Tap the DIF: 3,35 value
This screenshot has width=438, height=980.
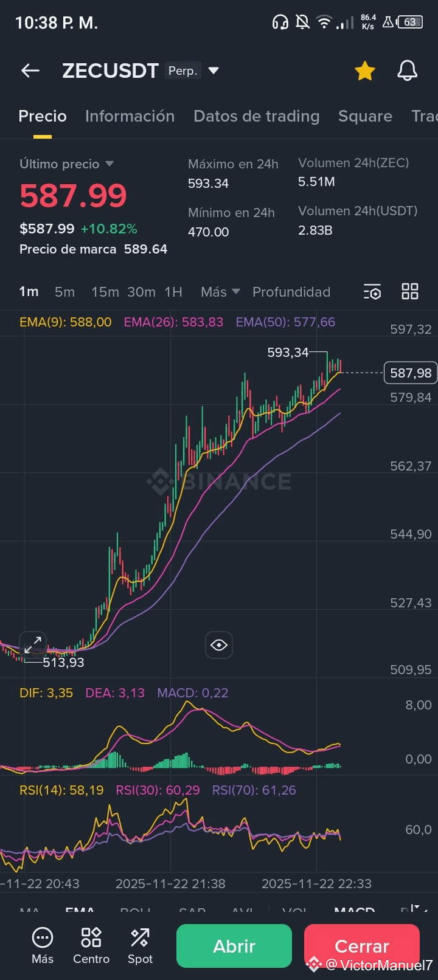pos(46,693)
